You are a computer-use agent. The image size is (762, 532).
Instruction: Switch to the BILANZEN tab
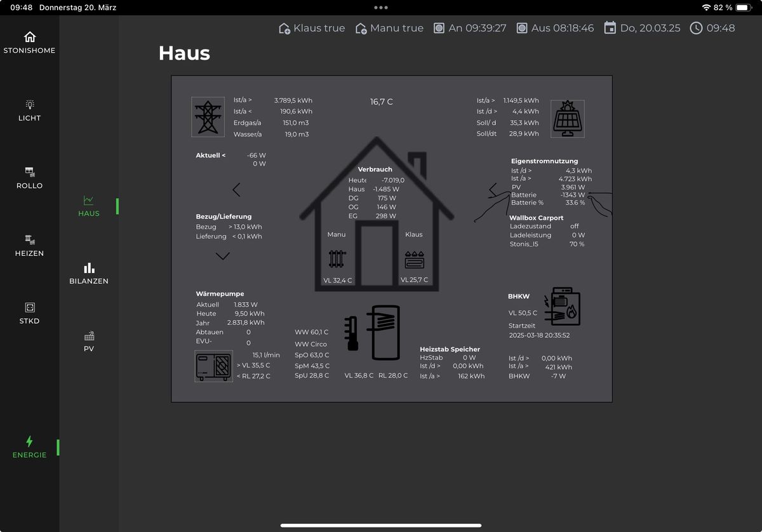pyautogui.click(x=89, y=273)
